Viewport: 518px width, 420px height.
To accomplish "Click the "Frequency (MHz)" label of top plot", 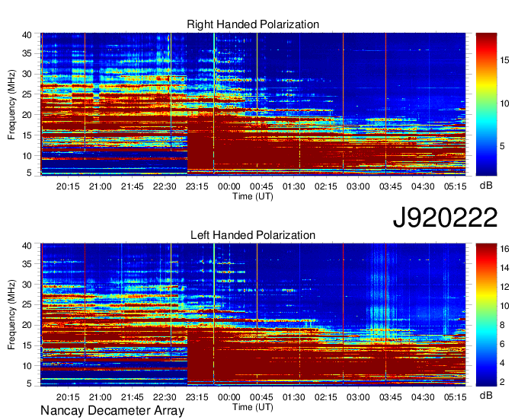I will (11, 104).
